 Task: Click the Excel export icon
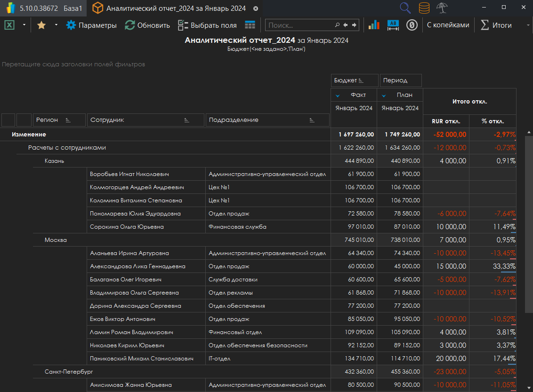[x=9, y=25]
